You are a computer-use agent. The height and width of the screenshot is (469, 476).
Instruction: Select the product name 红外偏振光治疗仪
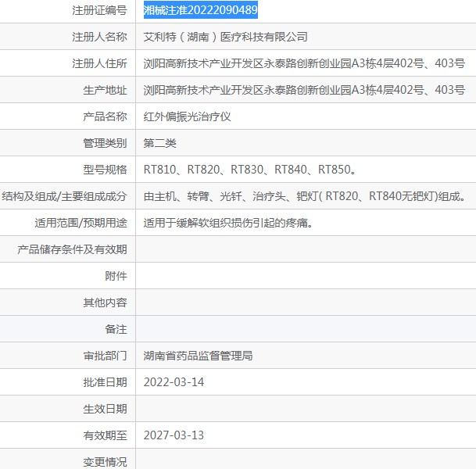tap(188, 116)
